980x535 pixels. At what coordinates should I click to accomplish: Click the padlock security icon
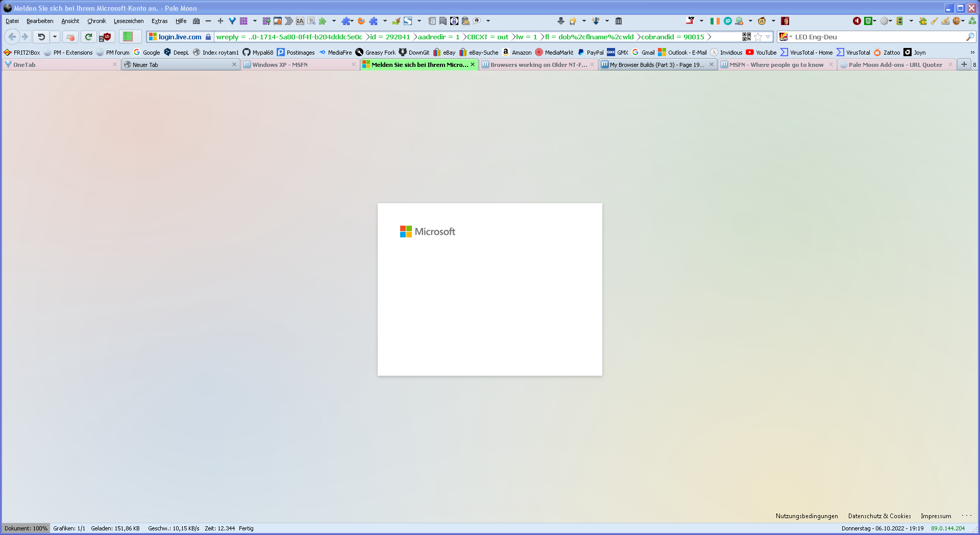pyautogui.click(x=208, y=37)
